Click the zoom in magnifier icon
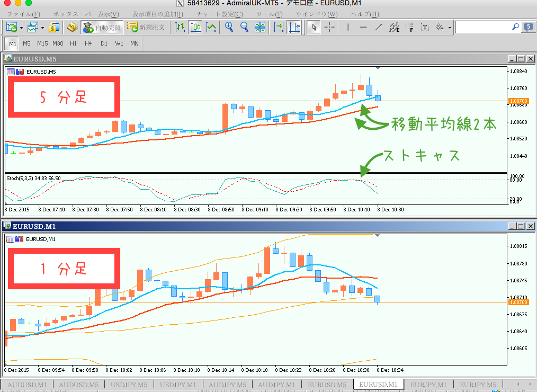The image size is (537, 392). [229, 27]
